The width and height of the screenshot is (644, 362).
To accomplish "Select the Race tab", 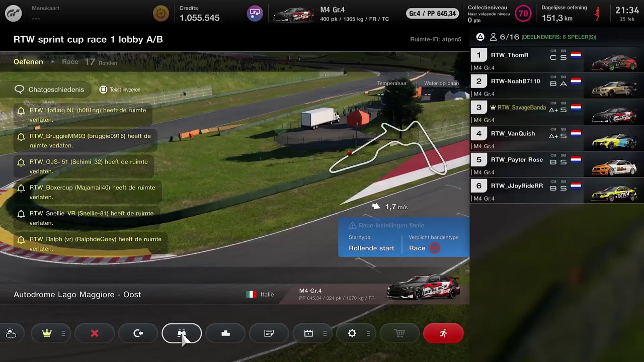I will pyautogui.click(x=70, y=62).
